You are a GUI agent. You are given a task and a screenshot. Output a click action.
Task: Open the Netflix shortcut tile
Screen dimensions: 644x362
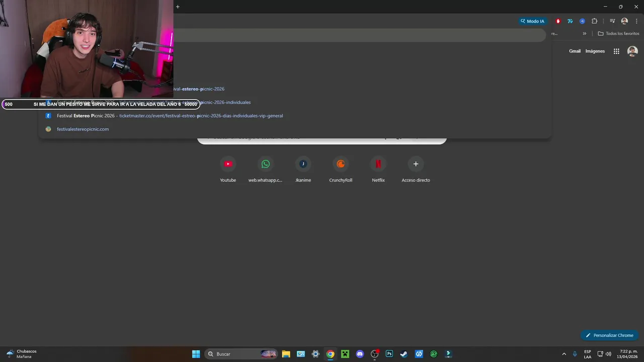[378, 169]
